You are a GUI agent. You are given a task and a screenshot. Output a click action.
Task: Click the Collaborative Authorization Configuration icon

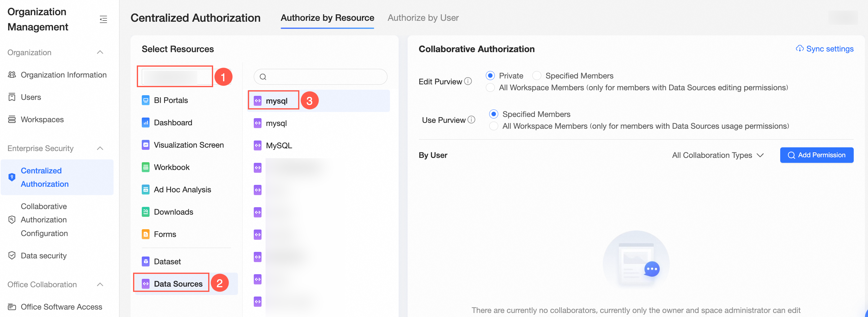pyautogui.click(x=12, y=220)
